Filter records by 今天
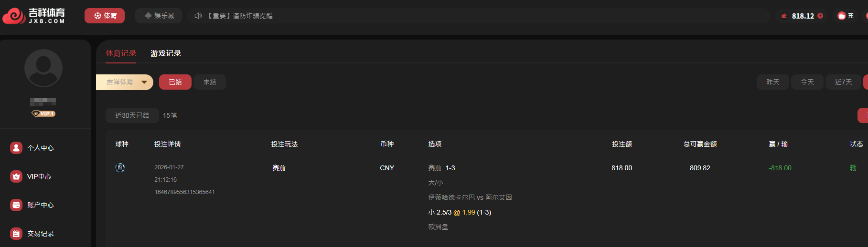 point(807,82)
